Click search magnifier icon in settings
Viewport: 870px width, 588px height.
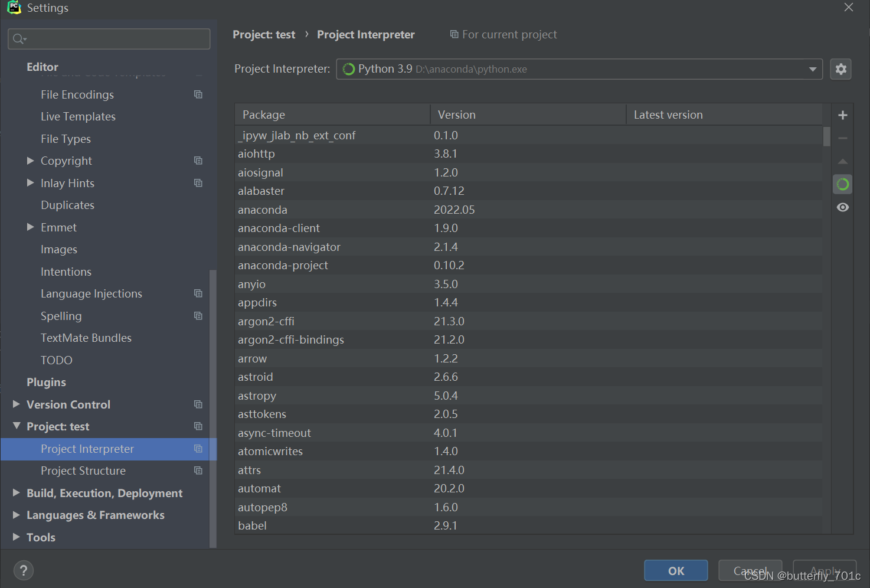(19, 39)
